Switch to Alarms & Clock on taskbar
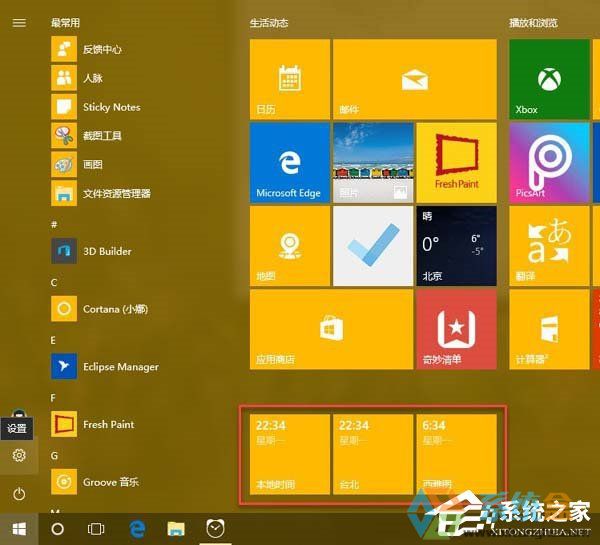Viewport: 600px width, 545px height. point(215,529)
